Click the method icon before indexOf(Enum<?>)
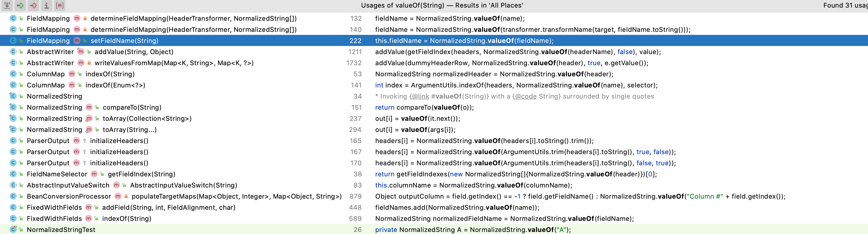The height and width of the screenshot is (234, 868). tap(72, 85)
